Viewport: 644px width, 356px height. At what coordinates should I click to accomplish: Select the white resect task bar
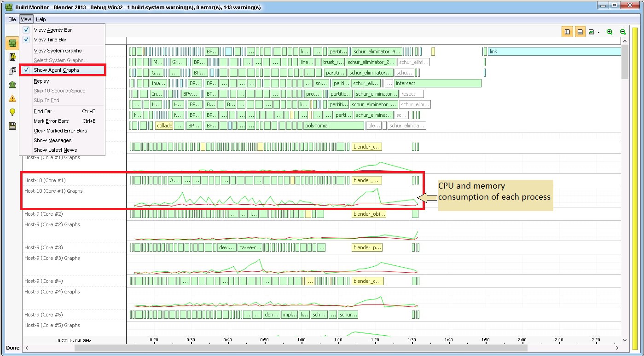coord(412,94)
